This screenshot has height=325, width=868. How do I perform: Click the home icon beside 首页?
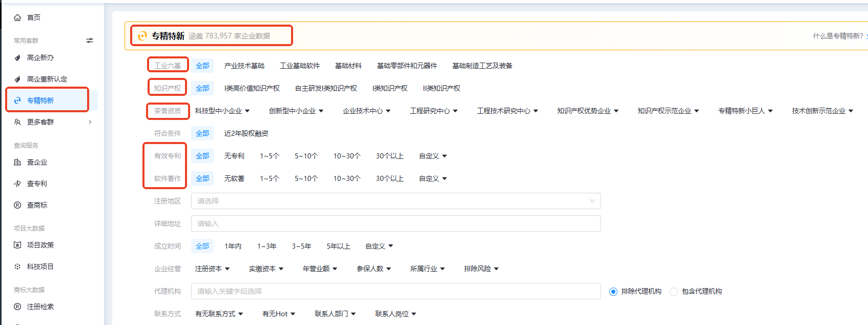[17, 17]
